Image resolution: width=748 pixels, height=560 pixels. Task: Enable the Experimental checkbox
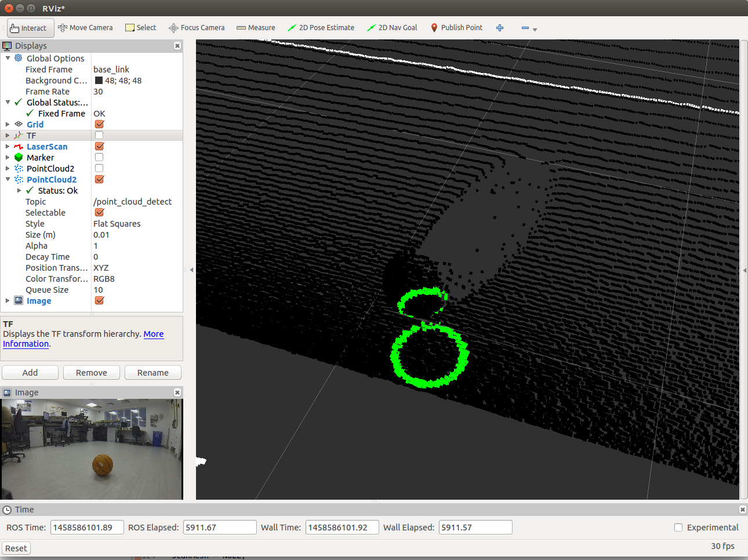[x=678, y=528]
